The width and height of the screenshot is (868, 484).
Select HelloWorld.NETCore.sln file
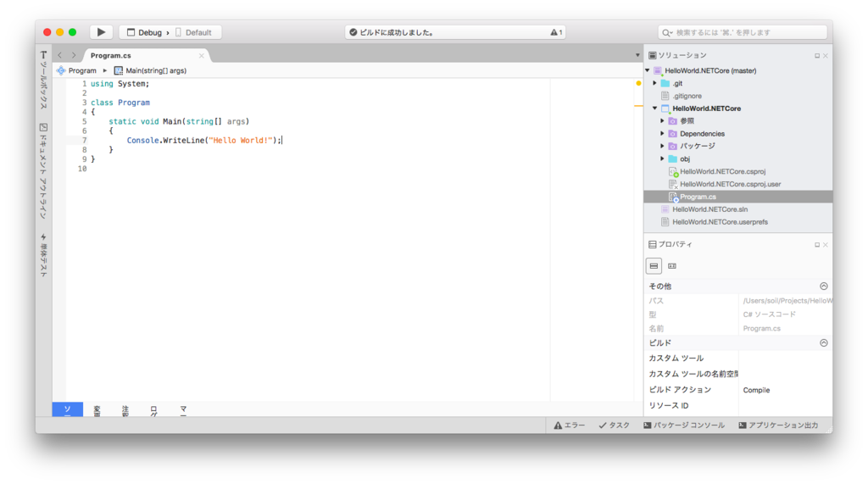(709, 209)
